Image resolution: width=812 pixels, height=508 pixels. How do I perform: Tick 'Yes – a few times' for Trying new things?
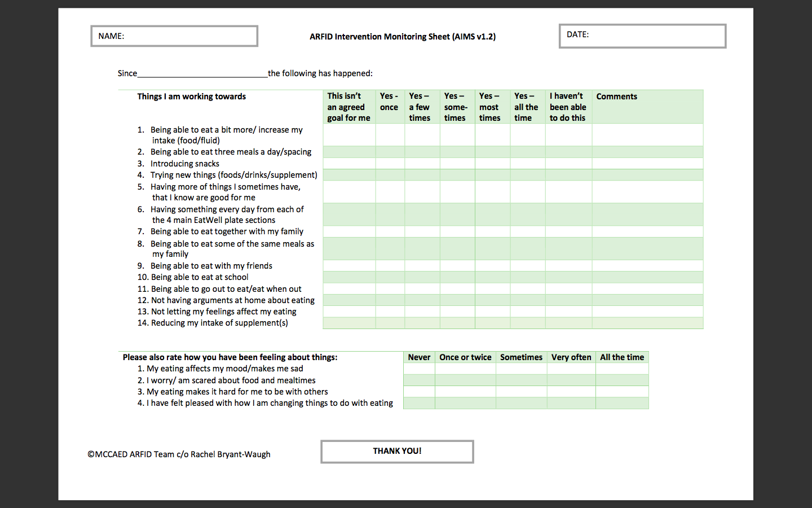pyautogui.click(x=422, y=175)
